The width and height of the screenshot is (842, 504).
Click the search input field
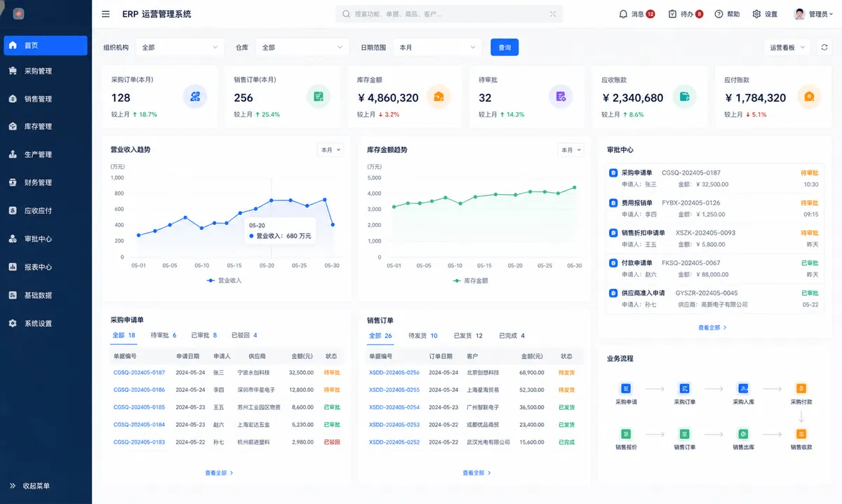449,14
